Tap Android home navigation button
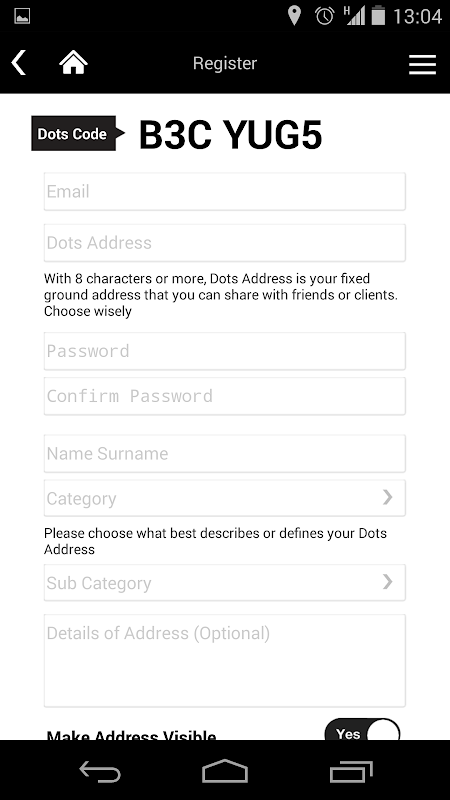 (225, 770)
